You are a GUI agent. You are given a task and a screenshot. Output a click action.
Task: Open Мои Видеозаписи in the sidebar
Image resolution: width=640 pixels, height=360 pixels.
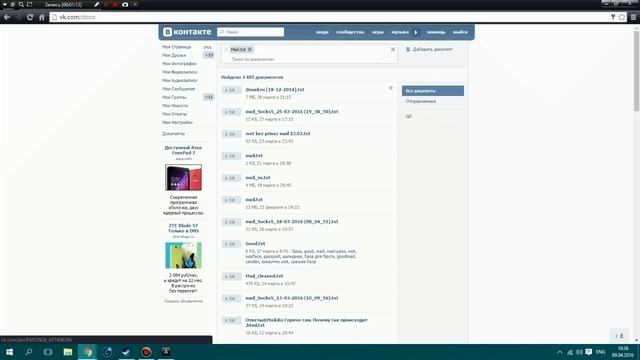[x=180, y=72]
